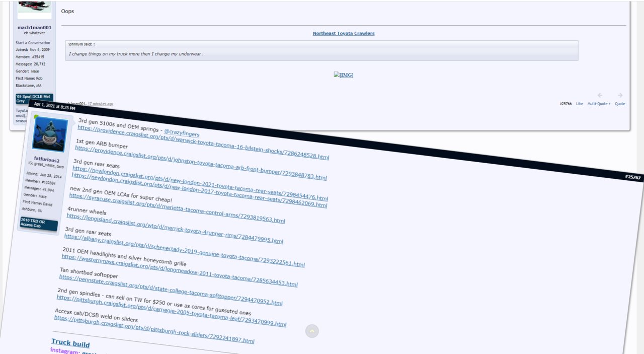Open new-london 2017 tacoma rear seats link
Viewport: 644px width, 354px height.
[199, 190]
